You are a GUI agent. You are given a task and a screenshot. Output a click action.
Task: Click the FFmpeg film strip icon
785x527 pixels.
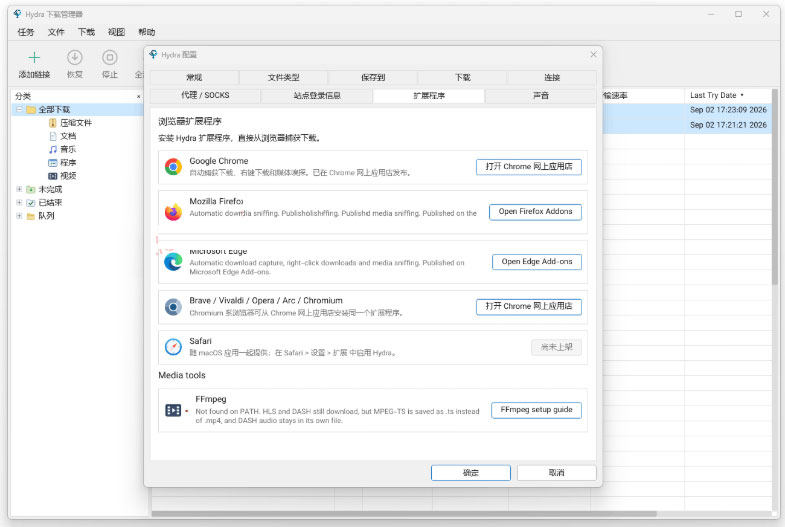[x=173, y=410]
